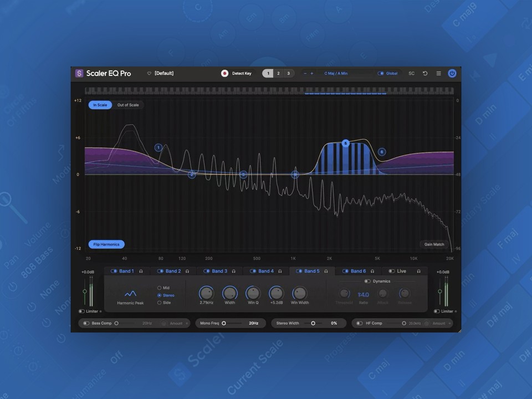532x399 pixels.
Task: Click the Stereo Width slider handle
Action: click(313, 323)
